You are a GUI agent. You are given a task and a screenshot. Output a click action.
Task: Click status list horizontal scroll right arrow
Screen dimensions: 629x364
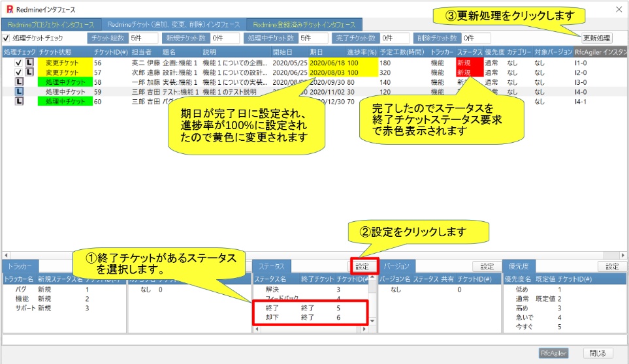click(364, 329)
